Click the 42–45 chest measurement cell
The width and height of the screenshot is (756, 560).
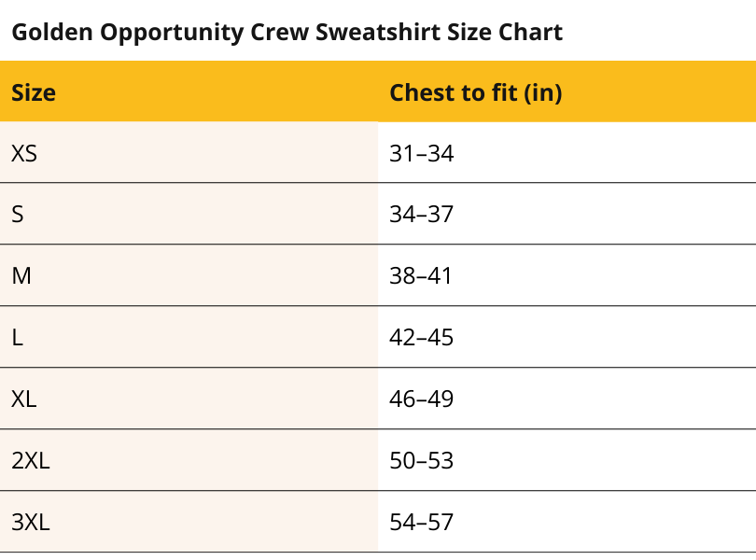(421, 338)
